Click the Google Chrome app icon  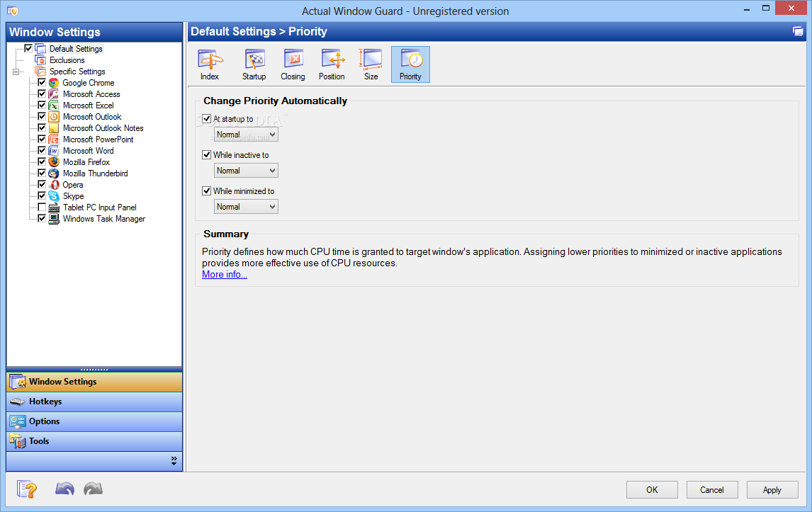point(54,83)
